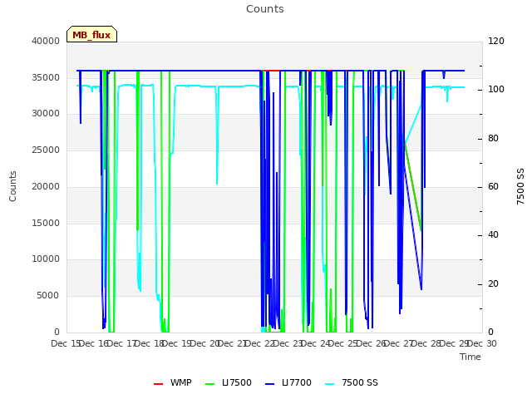The width and height of the screenshot is (532, 399).
Task: Click the 80 tick on right axis
Action: (x=493, y=139)
